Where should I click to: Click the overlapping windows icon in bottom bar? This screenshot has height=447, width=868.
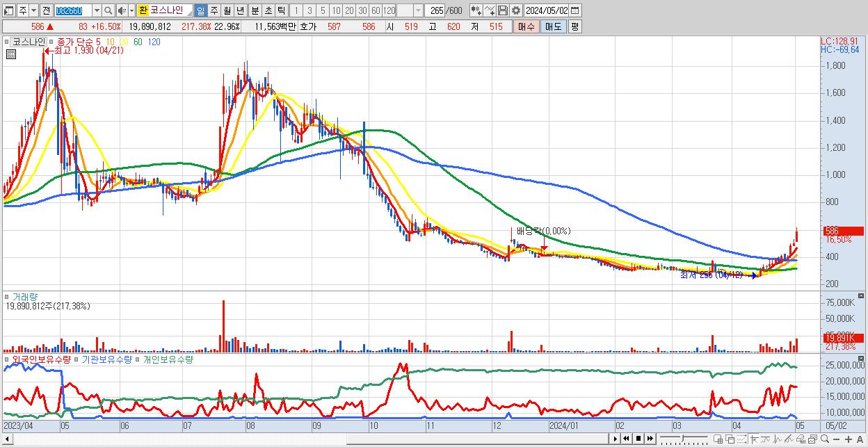click(x=730, y=439)
